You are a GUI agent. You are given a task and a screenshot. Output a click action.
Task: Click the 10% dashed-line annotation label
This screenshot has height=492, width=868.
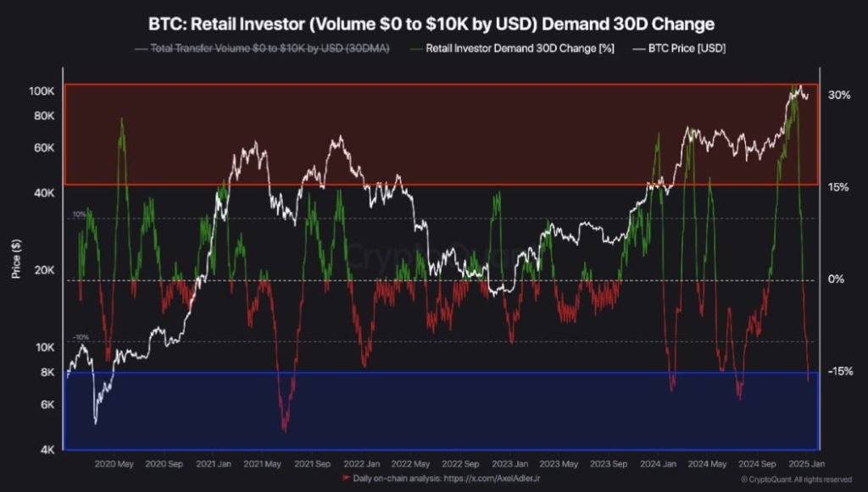[x=81, y=213]
